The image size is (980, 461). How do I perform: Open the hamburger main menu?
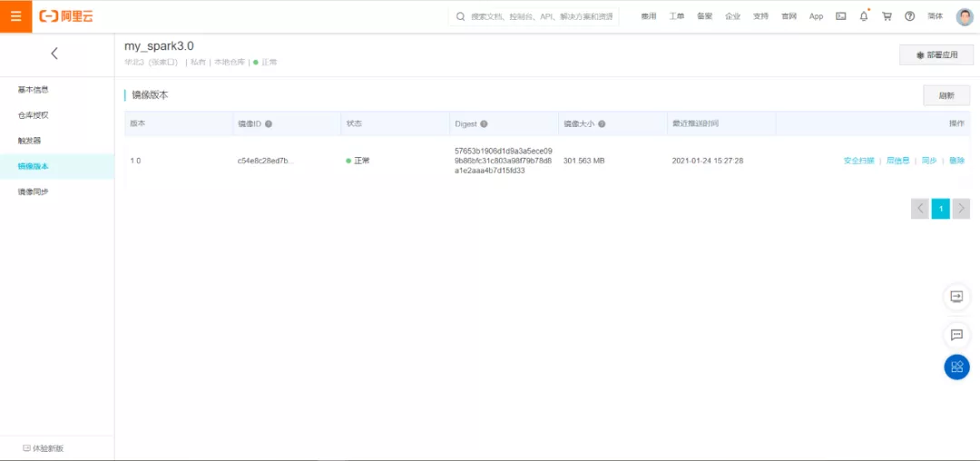click(x=15, y=16)
